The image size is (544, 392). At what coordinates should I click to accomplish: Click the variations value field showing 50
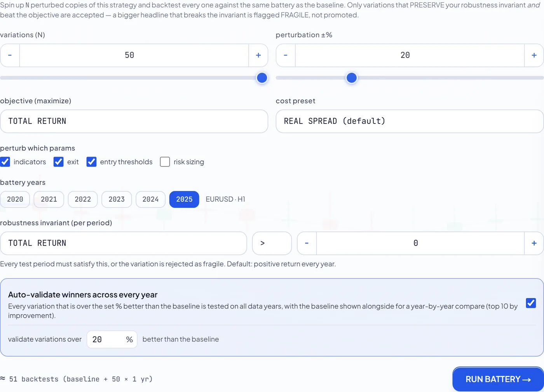(134, 55)
